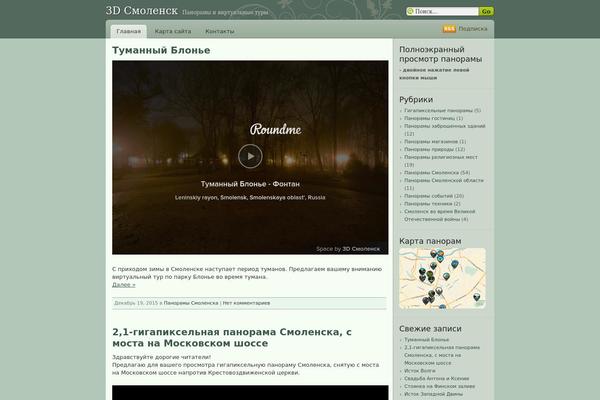Open the 2,1-гигапиксельная панорама Смоленска post heading
The height and width of the screenshot is (400, 600).
(x=232, y=337)
